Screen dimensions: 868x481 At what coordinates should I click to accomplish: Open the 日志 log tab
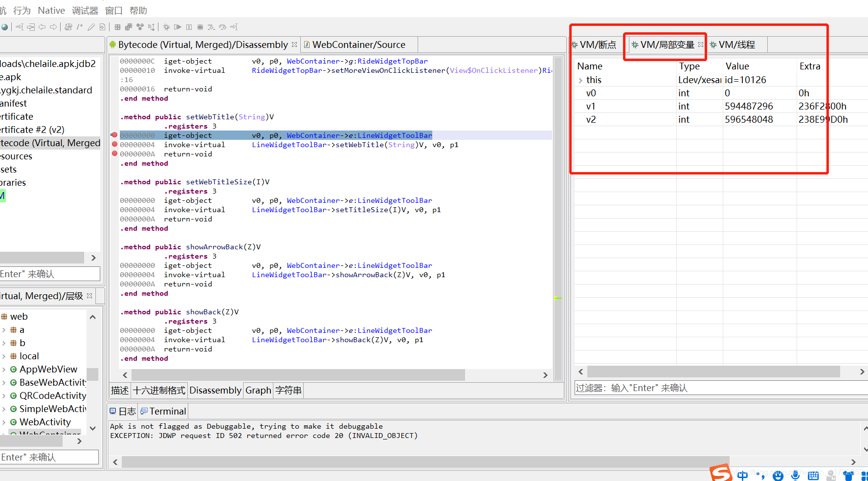click(123, 411)
